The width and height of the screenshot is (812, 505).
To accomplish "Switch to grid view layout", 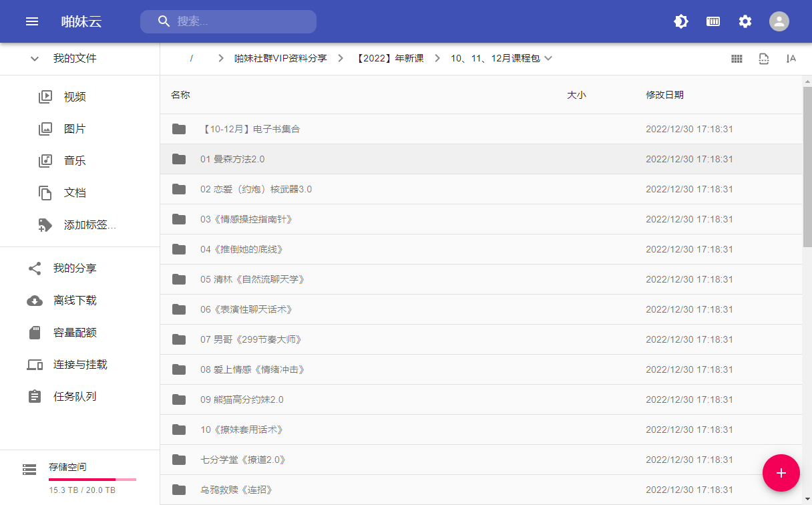I will point(737,59).
